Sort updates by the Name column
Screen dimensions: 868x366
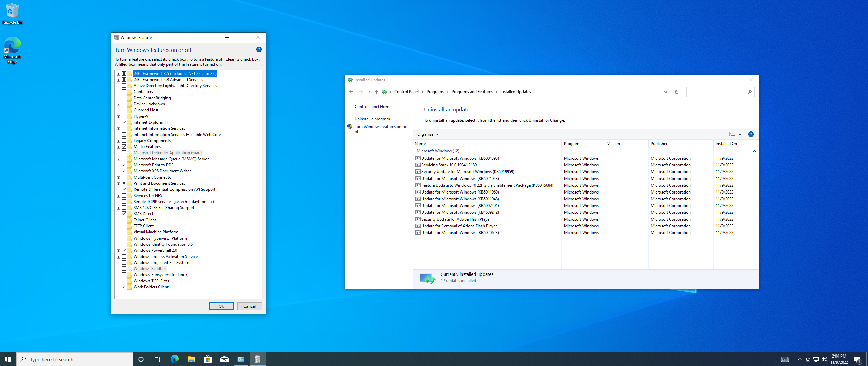(487, 144)
